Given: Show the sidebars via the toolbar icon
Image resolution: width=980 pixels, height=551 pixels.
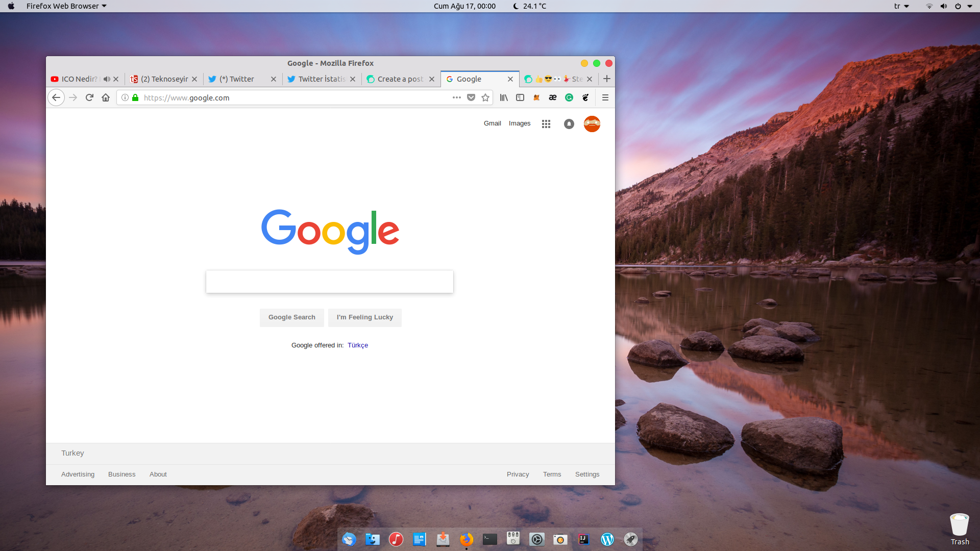Looking at the screenshot, I should [520, 97].
